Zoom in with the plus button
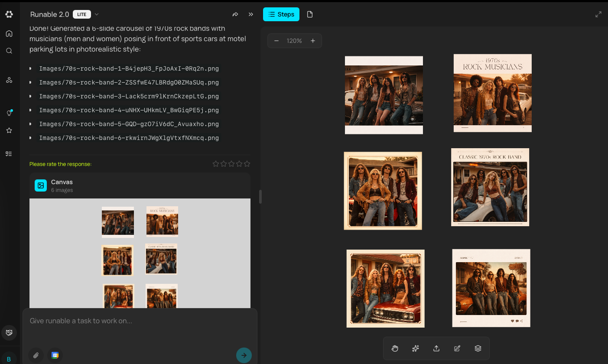 pos(313,41)
